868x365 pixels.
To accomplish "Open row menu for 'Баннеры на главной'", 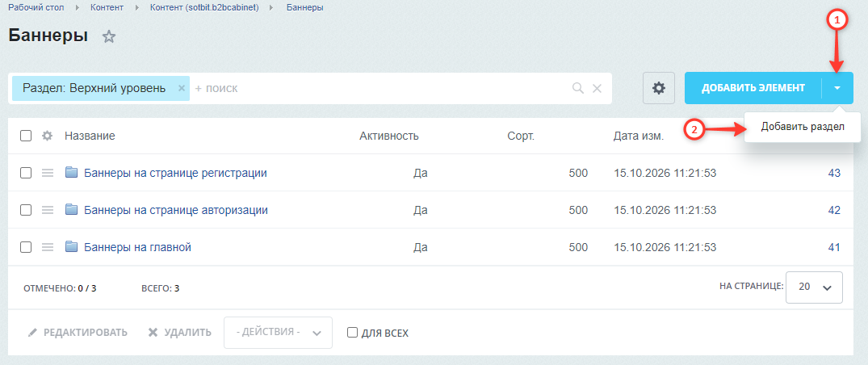I will [48, 247].
